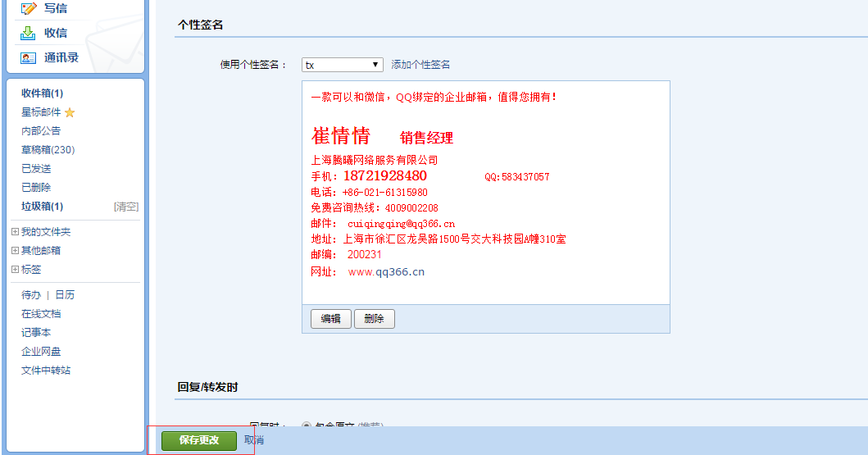Open the 收件箱(1) inbox folder
868x455 pixels.
(x=42, y=93)
